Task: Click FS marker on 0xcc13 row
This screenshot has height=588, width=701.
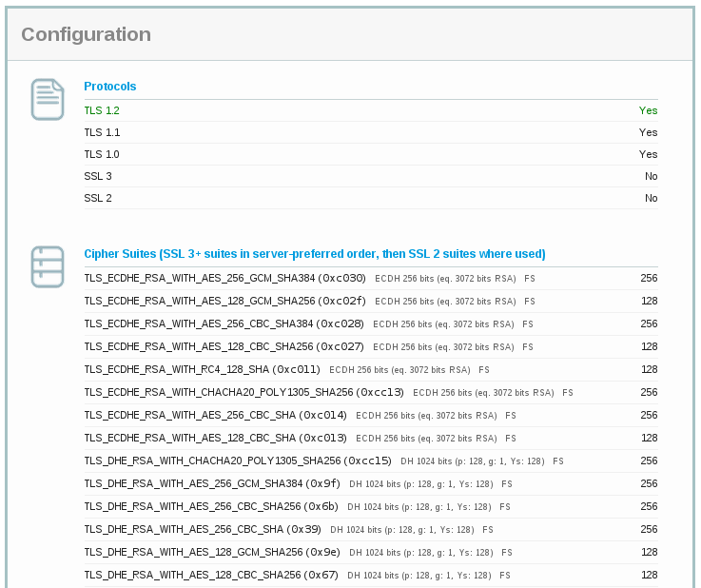Action: pos(568,393)
